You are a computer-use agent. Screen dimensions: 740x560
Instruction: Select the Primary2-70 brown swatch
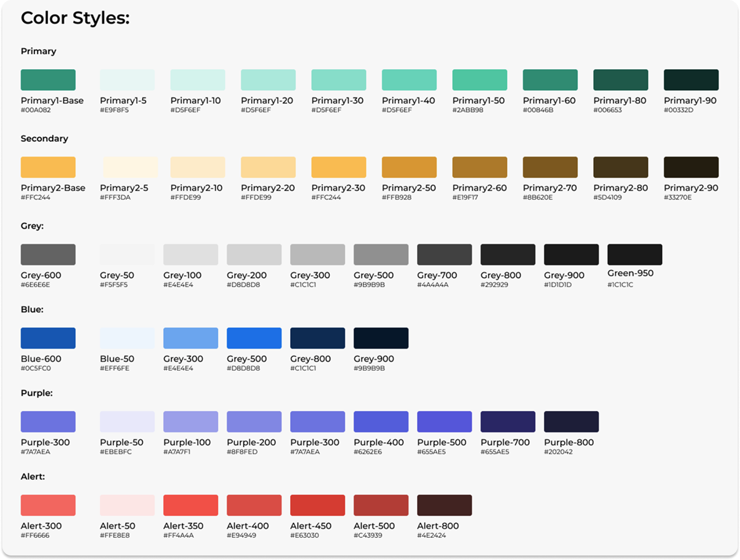click(550, 167)
